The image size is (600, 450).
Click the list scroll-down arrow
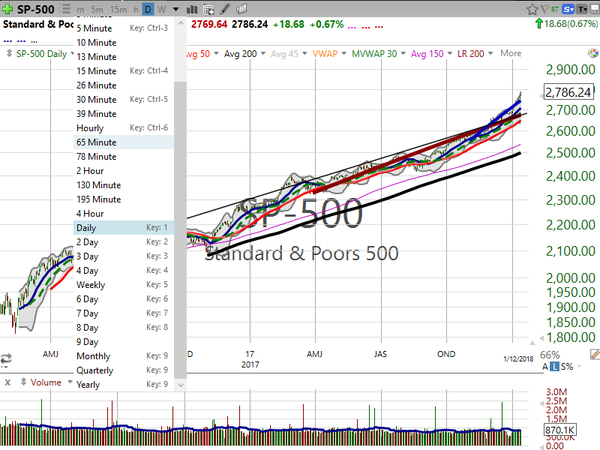180,385
